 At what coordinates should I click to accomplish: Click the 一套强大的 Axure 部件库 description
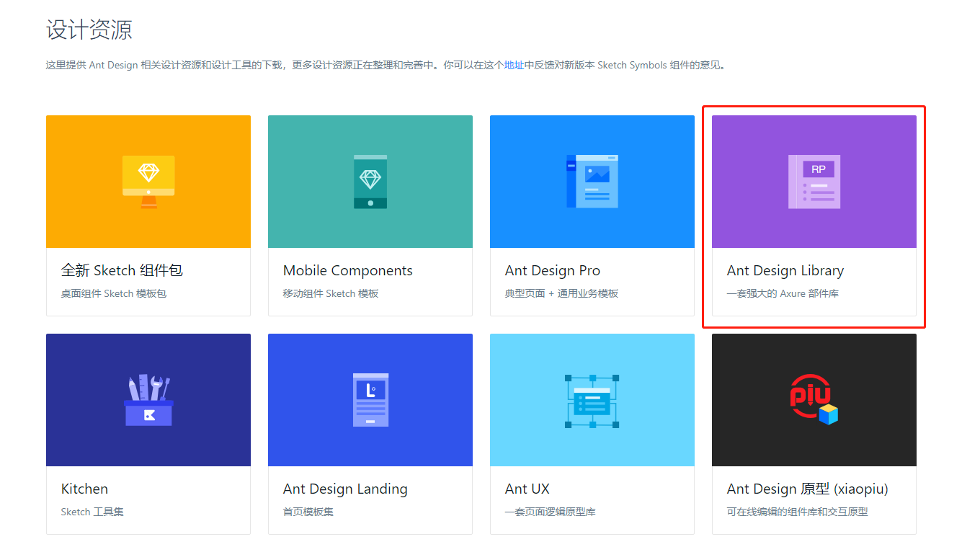click(x=783, y=293)
